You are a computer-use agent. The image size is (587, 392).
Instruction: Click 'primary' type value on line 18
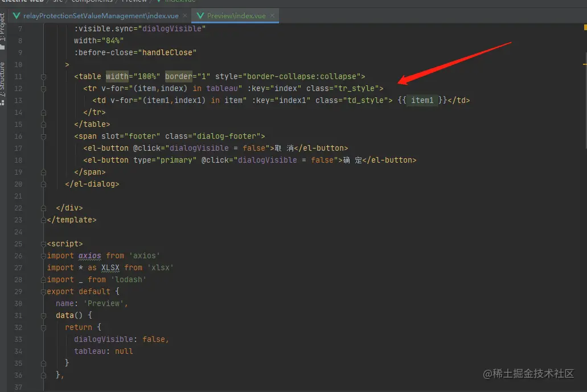click(x=176, y=160)
